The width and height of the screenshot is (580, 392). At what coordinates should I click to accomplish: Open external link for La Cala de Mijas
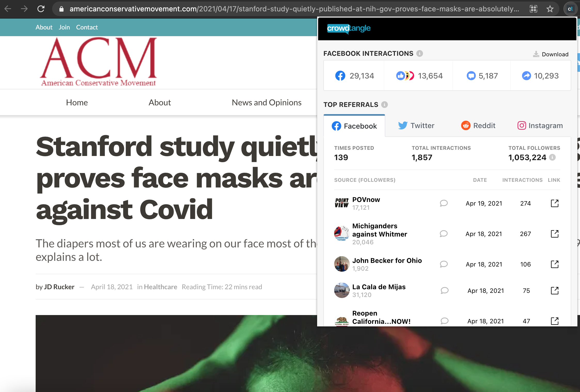pos(555,291)
